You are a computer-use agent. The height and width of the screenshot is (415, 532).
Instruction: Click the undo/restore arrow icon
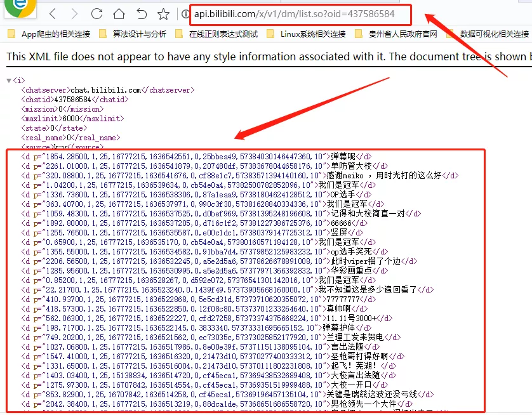(142, 14)
